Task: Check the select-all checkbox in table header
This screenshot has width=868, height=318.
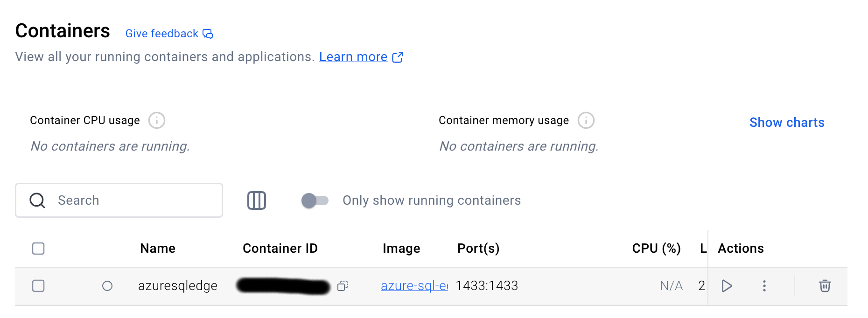Action: click(x=38, y=249)
